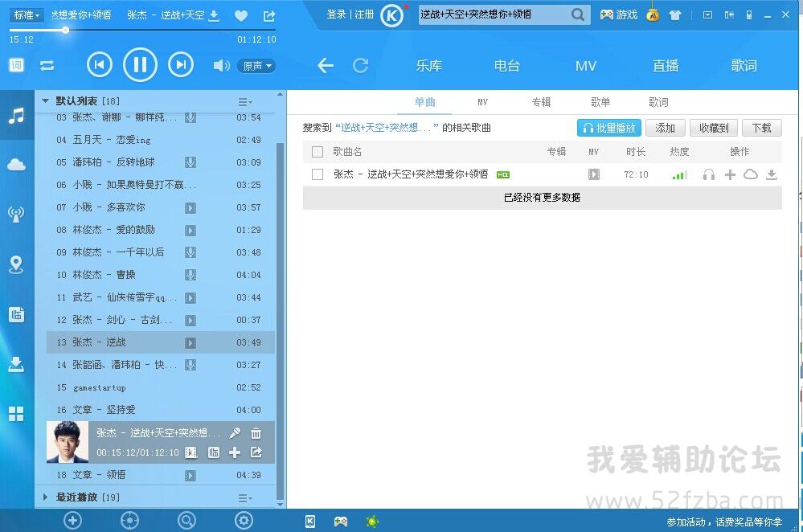
Task: Refresh the page with reload icon
Action: [361, 66]
